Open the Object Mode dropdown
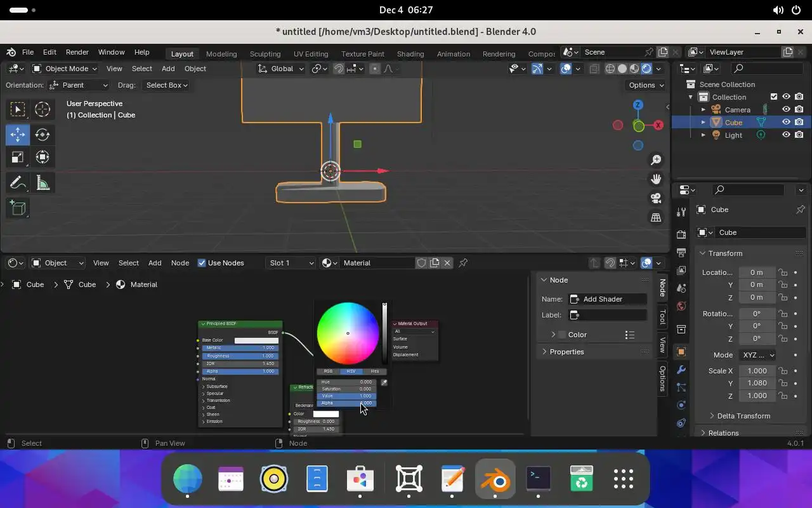Screen dimensions: 812x508 pos(64,69)
